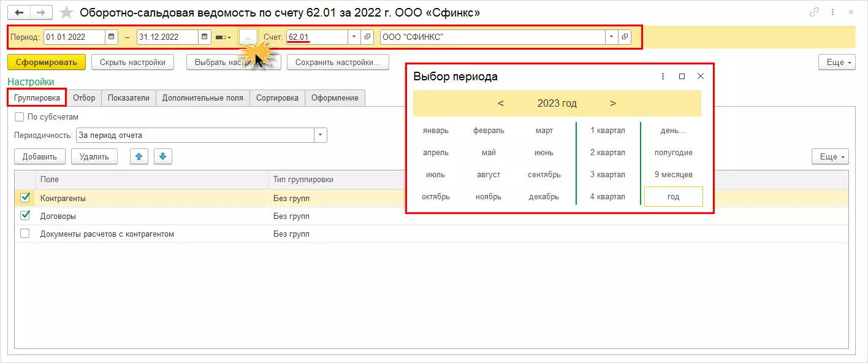Open calendar for start date 01.01.2022
The width and height of the screenshot is (868, 363).
(x=111, y=37)
